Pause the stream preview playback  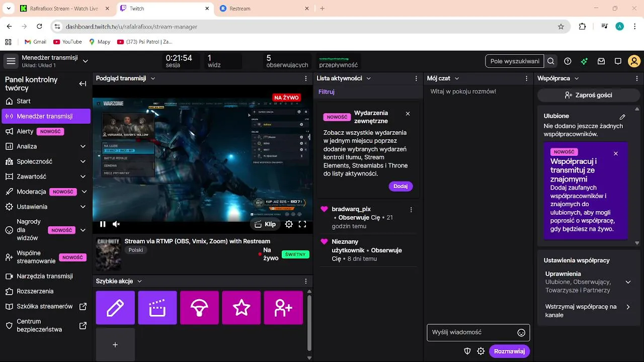(x=103, y=224)
